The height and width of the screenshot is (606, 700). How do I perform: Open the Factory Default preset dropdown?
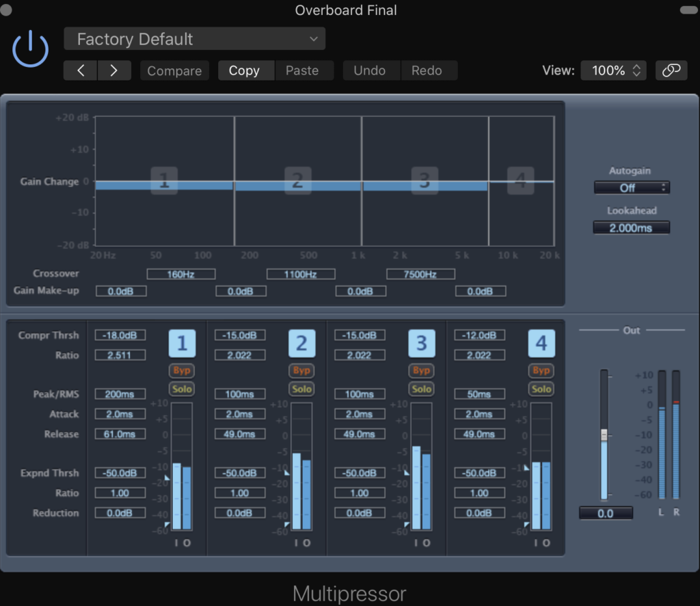point(194,39)
